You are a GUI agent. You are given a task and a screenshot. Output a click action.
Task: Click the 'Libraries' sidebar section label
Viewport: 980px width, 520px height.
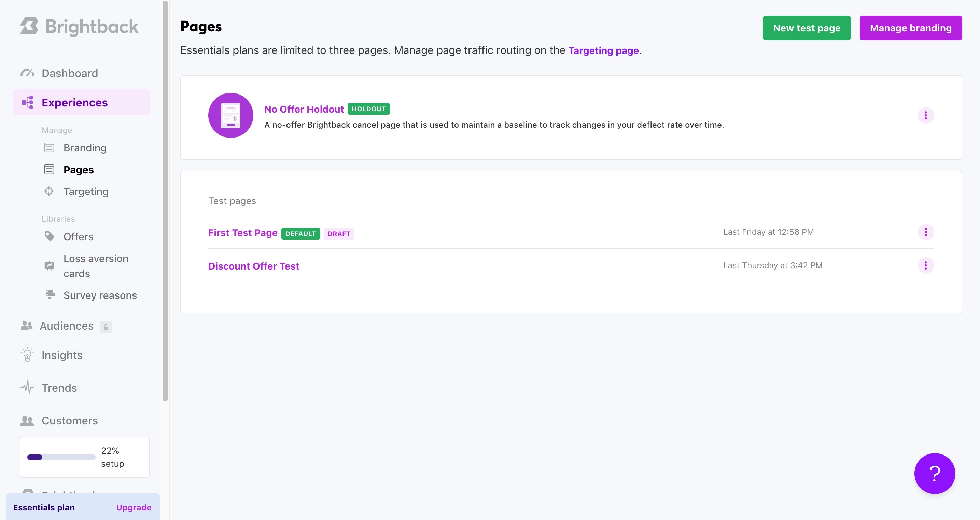[x=58, y=219]
